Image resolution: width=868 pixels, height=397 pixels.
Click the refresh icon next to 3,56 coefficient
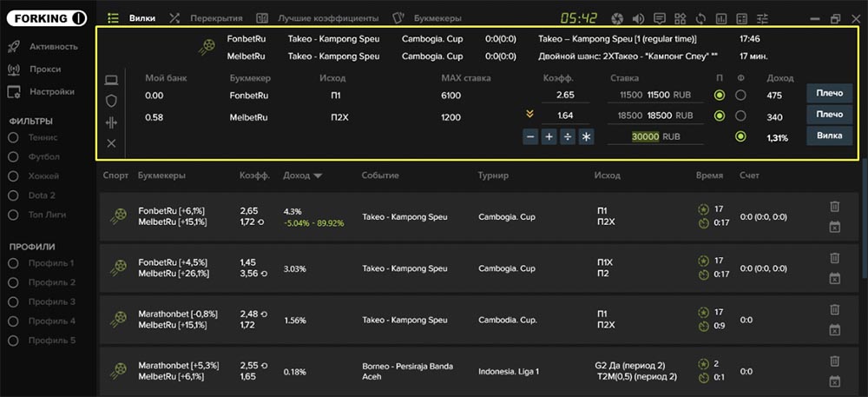tap(264, 273)
